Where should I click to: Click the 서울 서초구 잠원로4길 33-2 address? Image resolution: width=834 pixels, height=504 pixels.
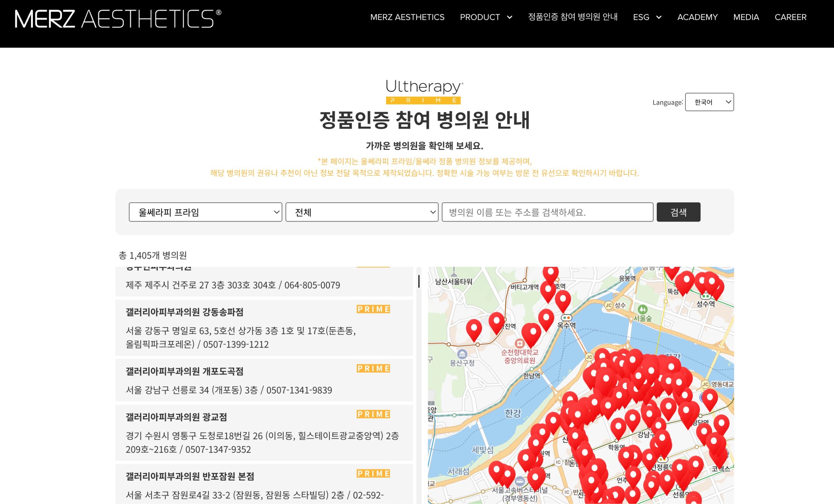255,495
